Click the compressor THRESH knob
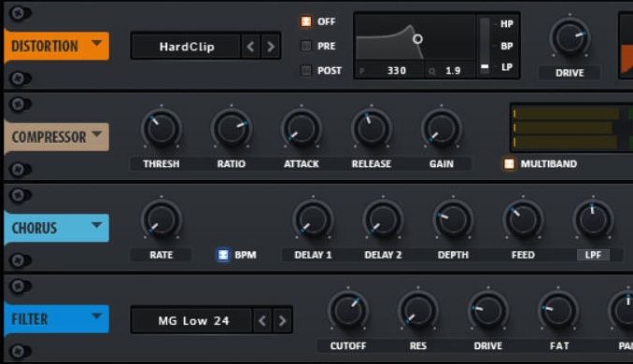The height and width of the screenshot is (364, 633). tap(162, 129)
